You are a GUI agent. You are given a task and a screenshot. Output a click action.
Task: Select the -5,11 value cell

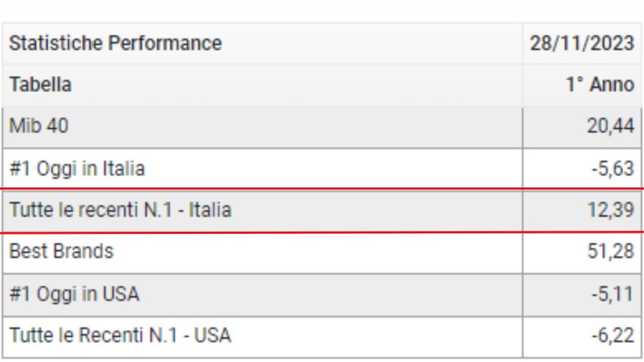point(612,294)
